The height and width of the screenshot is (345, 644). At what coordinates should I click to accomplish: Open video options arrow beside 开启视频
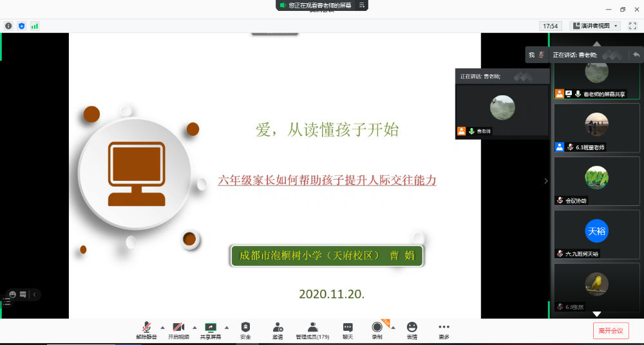tap(194, 328)
